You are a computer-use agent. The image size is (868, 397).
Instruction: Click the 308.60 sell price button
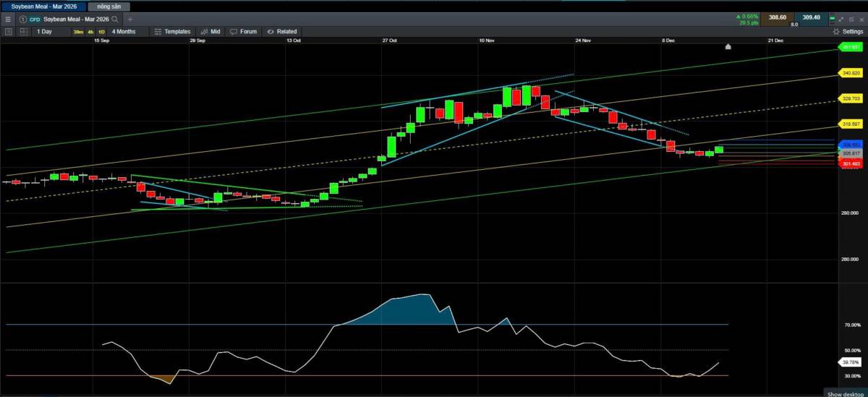[778, 17]
